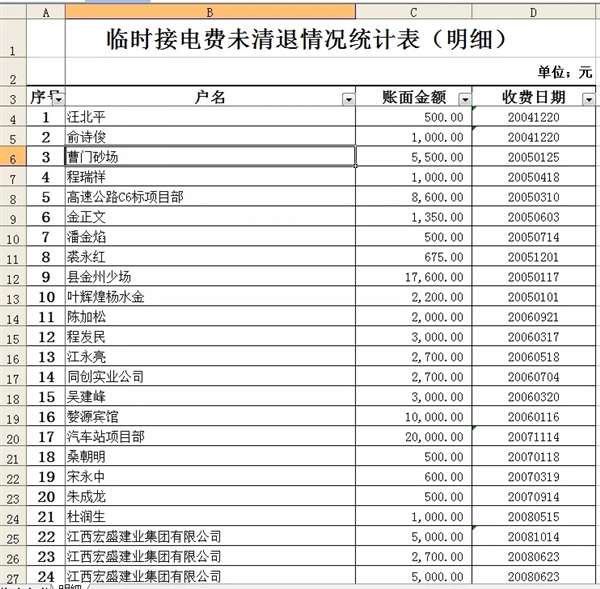Select column D header
The height and width of the screenshot is (589, 600).
[533, 13]
